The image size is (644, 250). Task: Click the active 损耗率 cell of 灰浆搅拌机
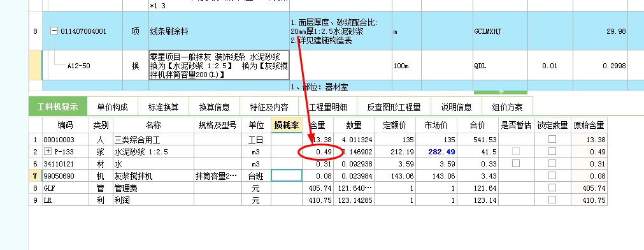(x=287, y=176)
